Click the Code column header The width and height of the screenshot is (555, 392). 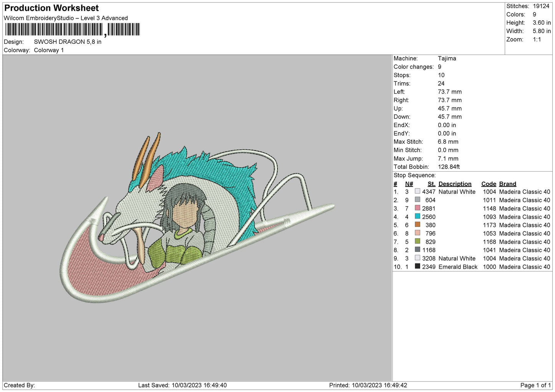[x=489, y=184]
